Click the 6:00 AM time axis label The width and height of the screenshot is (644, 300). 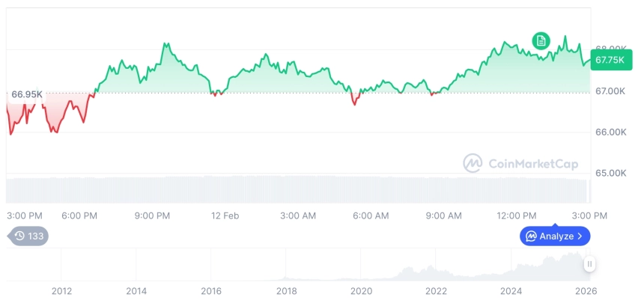coord(371,215)
